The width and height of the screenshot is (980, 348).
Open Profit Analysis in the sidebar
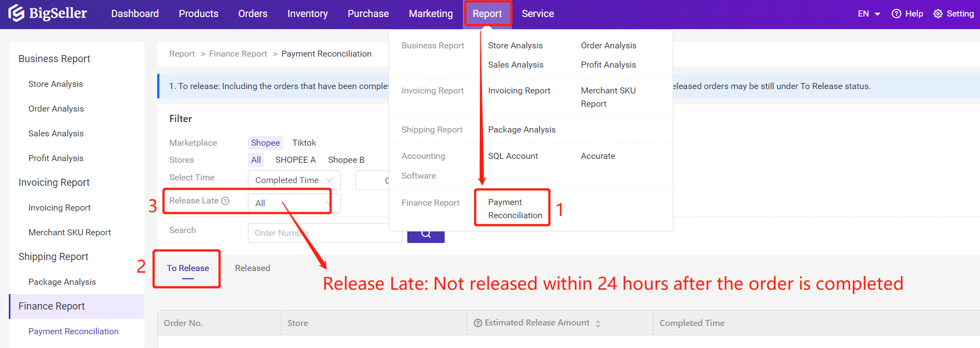56,158
